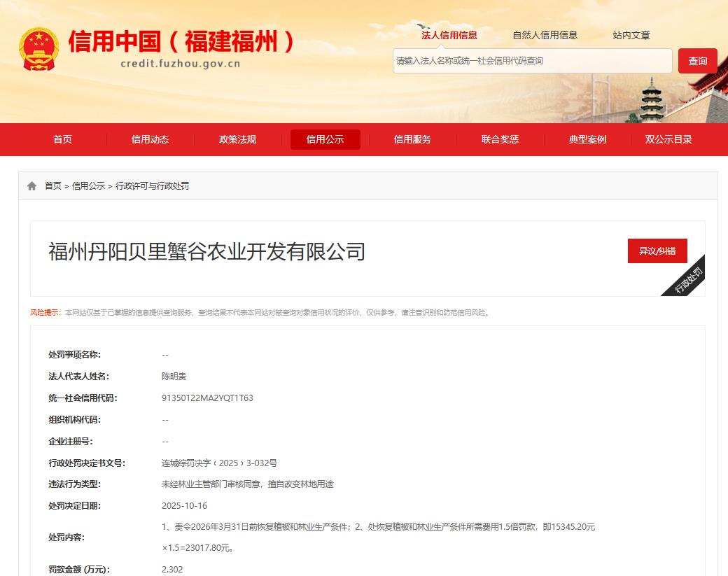Select the 法人信用信息 search tab
Viewport: 728px width, 576px height.
point(449,35)
